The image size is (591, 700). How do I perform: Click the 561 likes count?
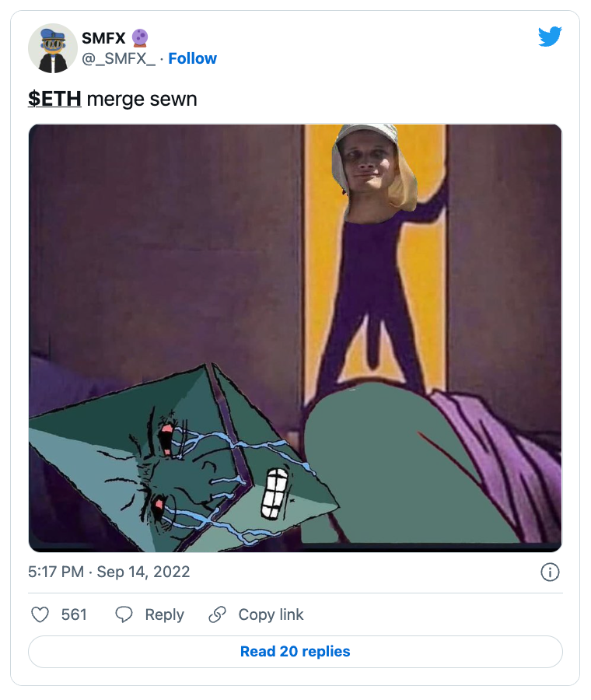click(74, 614)
